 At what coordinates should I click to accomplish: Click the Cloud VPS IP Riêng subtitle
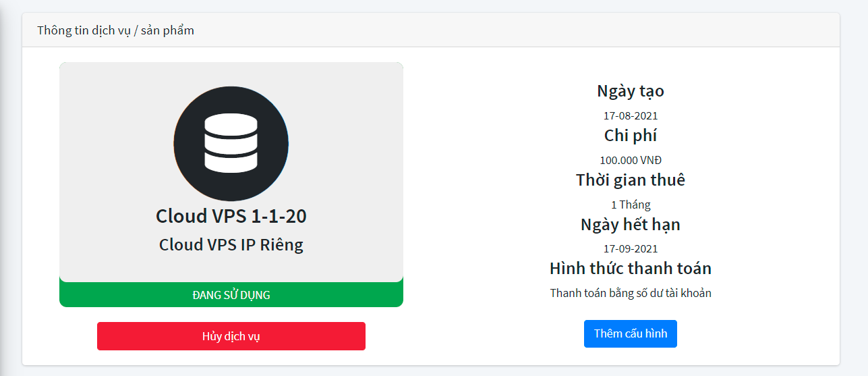click(231, 244)
